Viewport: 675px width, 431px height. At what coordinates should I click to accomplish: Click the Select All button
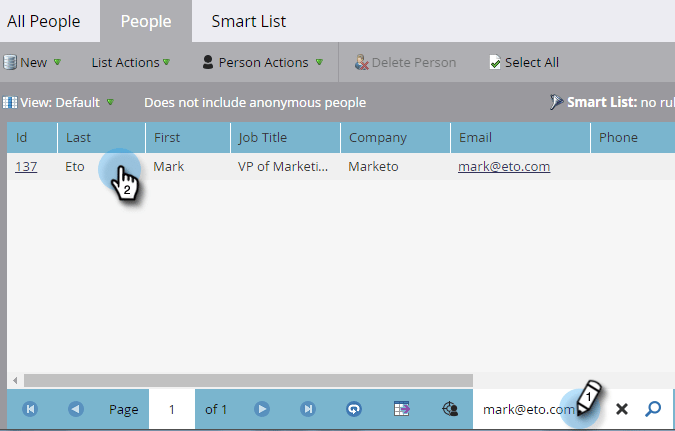(524, 62)
